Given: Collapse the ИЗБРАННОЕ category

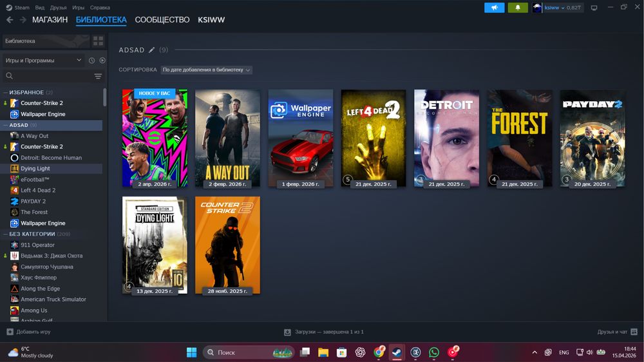Looking at the screenshot, I should (x=5, y=93).
